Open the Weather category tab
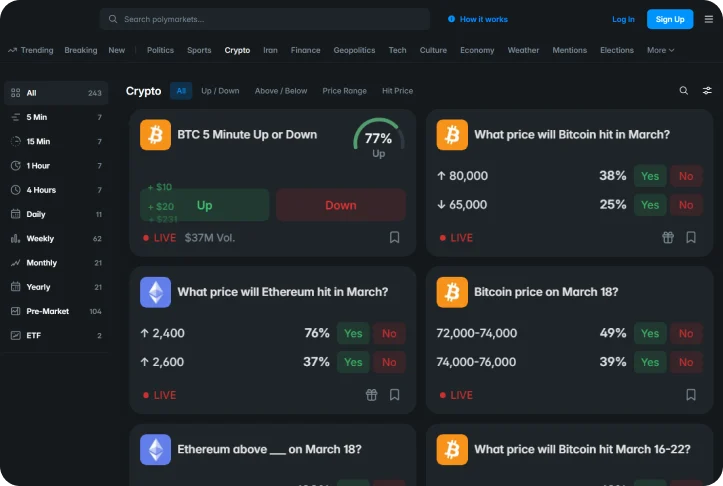The image size is (723, 486). point(523,50)
